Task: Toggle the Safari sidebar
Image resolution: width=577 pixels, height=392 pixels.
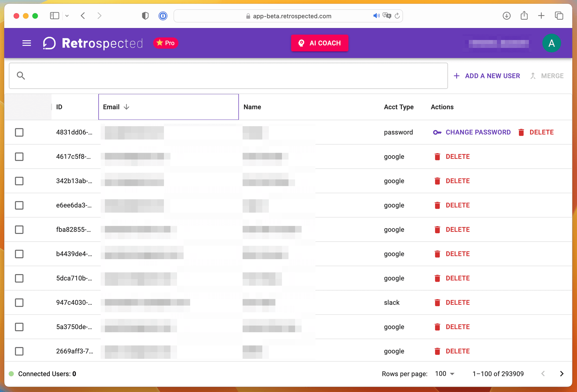Action: click(x=54, y=16)
